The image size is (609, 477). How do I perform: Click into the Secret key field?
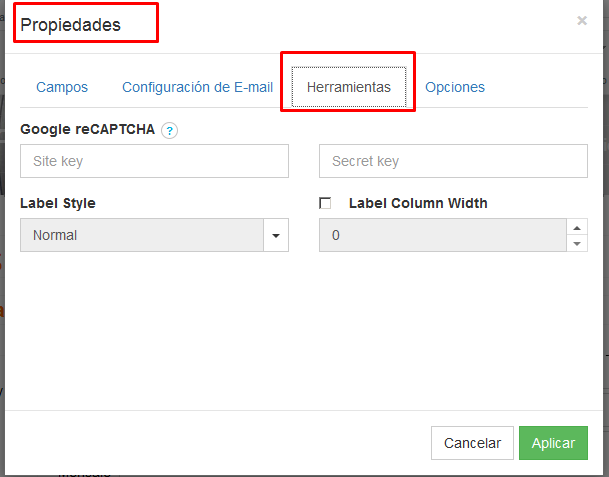[x=453, y=161]
